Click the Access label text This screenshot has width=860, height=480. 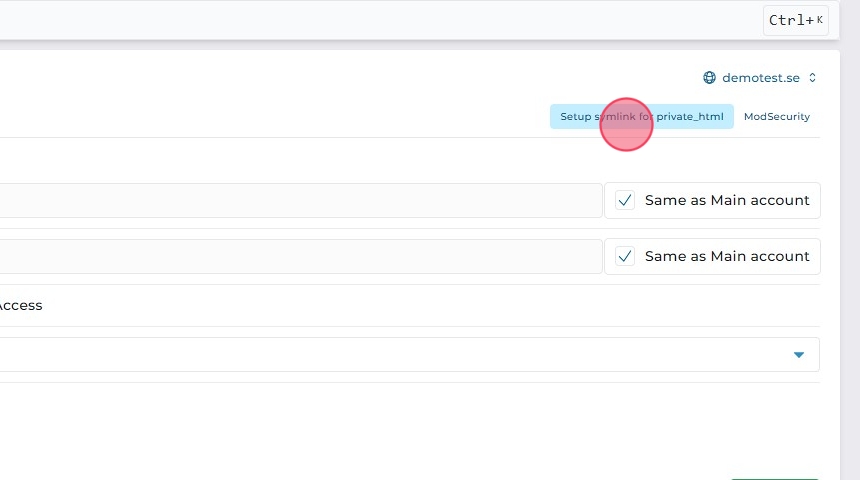[21, 306]
